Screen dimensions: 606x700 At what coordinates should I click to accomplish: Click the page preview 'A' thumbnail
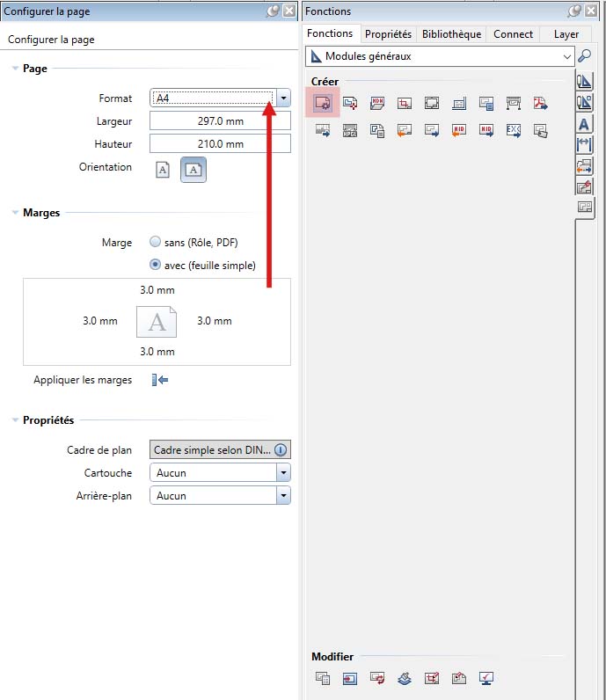click(x=157, y=322)
